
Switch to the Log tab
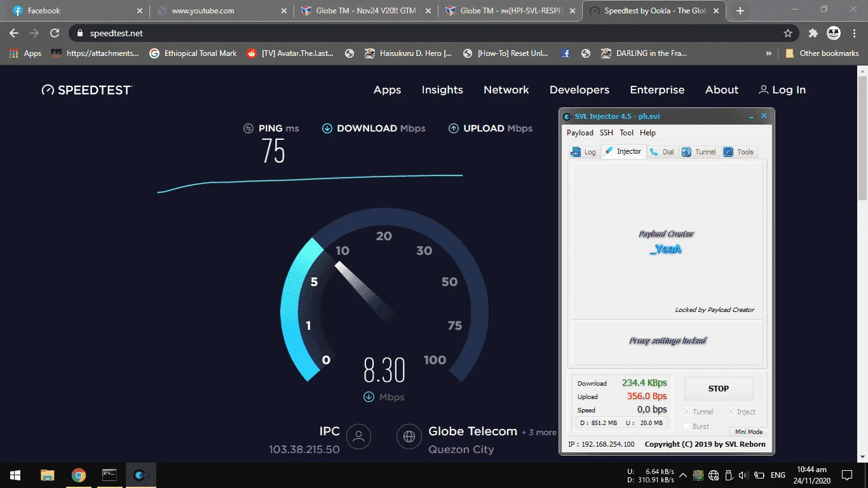pyautogui.click(x=584, y=152)
